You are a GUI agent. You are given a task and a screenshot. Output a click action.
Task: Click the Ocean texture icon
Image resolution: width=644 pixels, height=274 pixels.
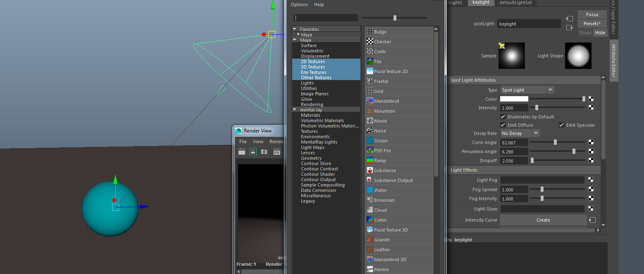click(370, 141)
